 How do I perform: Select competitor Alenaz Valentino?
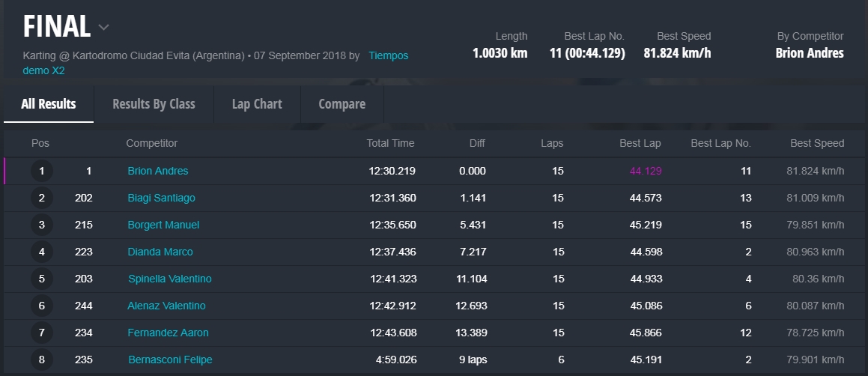pos(166,306)
